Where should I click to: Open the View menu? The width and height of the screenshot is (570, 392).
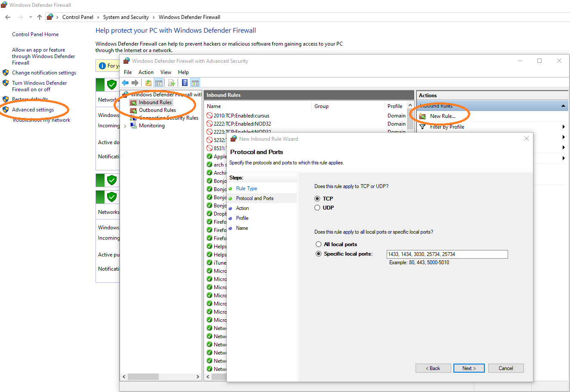(x=166, y=72)
